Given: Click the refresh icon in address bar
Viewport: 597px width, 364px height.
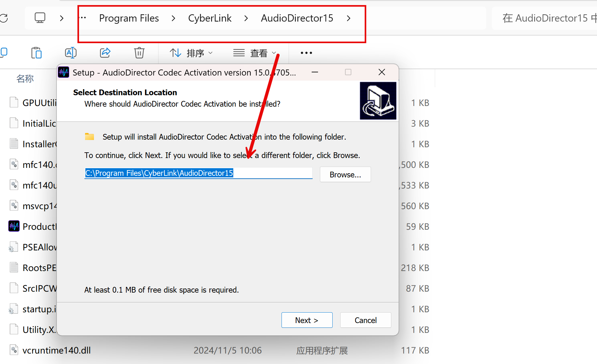Looking at the screenshot, I should pos(4,18).
